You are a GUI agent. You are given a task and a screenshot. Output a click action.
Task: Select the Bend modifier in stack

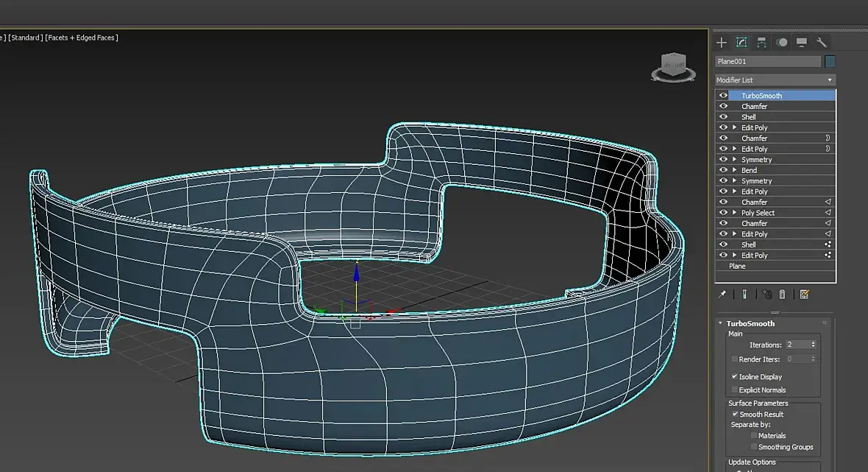pyautogui.click(x=782, y=170)
